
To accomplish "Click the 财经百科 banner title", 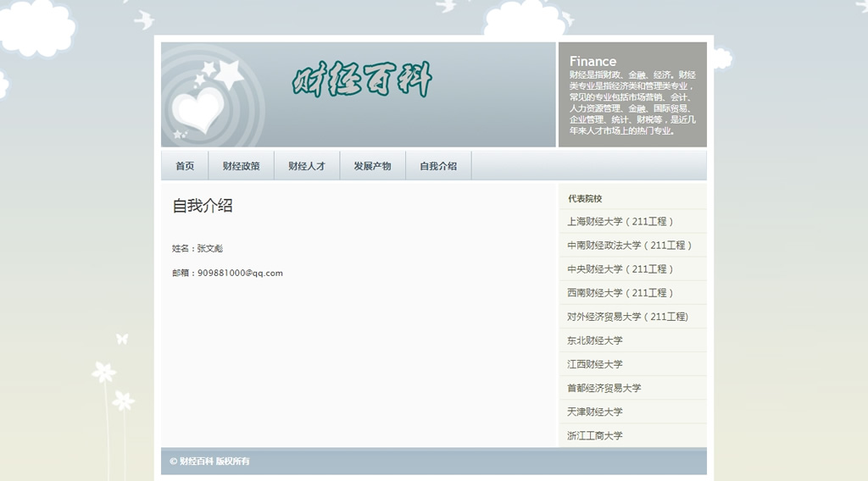I will (363, 80).
